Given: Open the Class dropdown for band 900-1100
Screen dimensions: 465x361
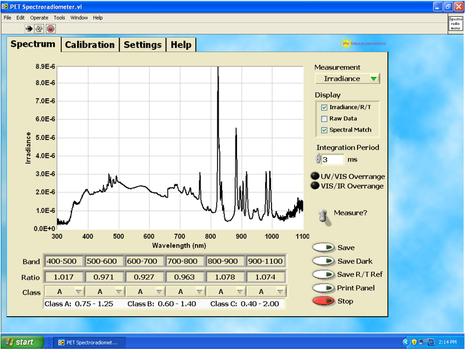Looking at the screenshot, I should pyautogui.click(x=266, y=292).
